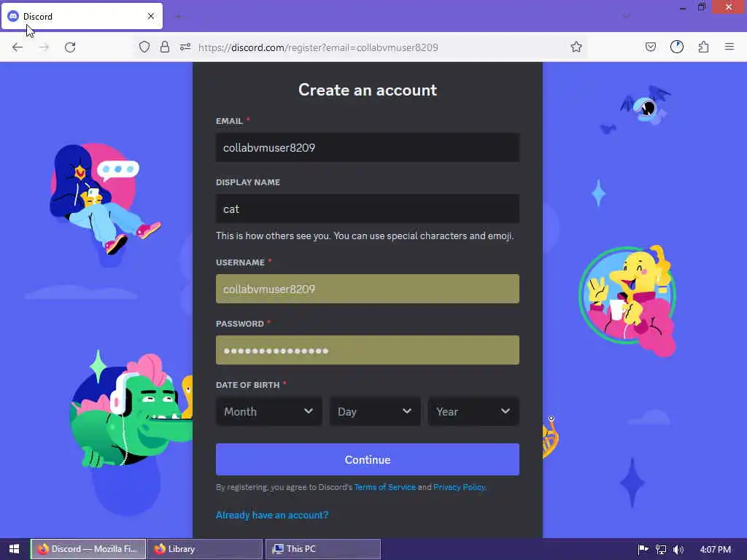Bookmark this page with the star icon
747x560 pixels.
[576, 47]
